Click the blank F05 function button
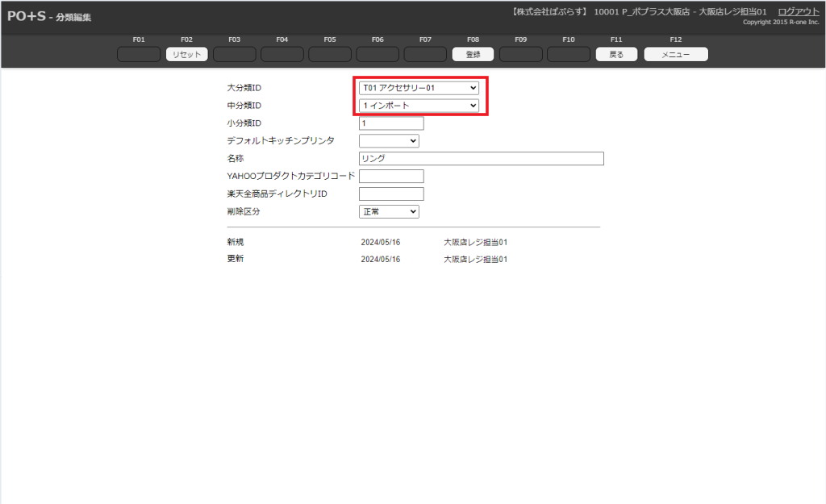This screenshot has height=504, width=826. 330,55
